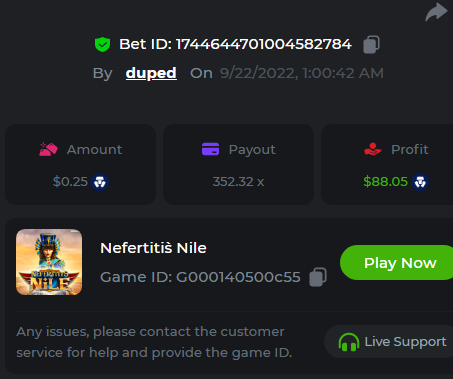This screenshot has width=453, height=379.
Task: Click the Nefertitis Nile game title
Action: coord(153,248)
